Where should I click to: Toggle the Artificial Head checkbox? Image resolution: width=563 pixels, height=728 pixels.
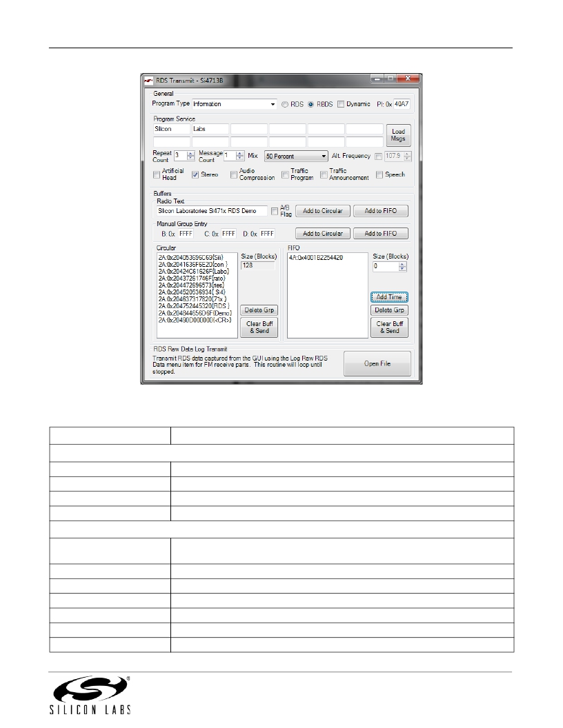pyautogui.click(x=157, y=174)
